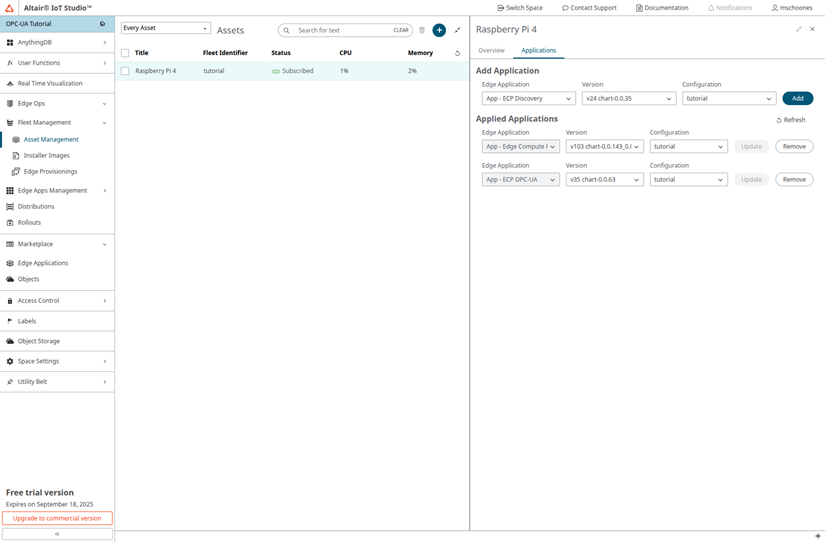This screenshot has height=542, width=825.
Task: Click the refresh icon in the asset table header
Action: tap(457, 53)
